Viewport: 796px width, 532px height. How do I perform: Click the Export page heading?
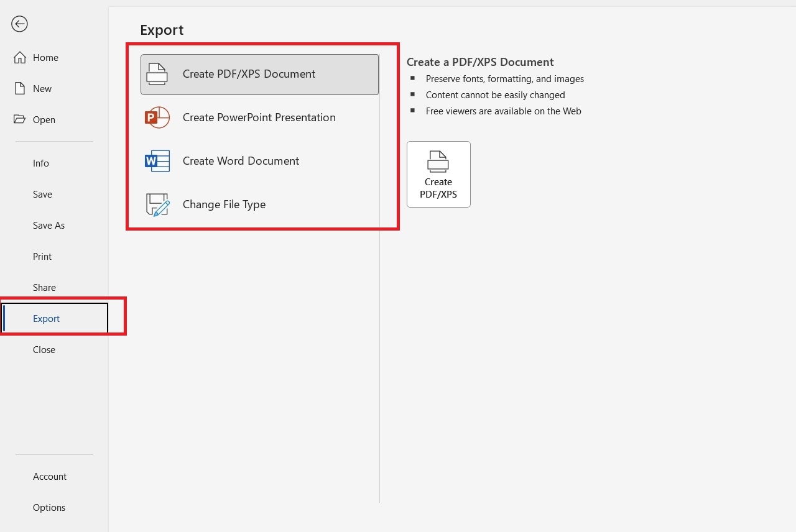tap(162, 30)
